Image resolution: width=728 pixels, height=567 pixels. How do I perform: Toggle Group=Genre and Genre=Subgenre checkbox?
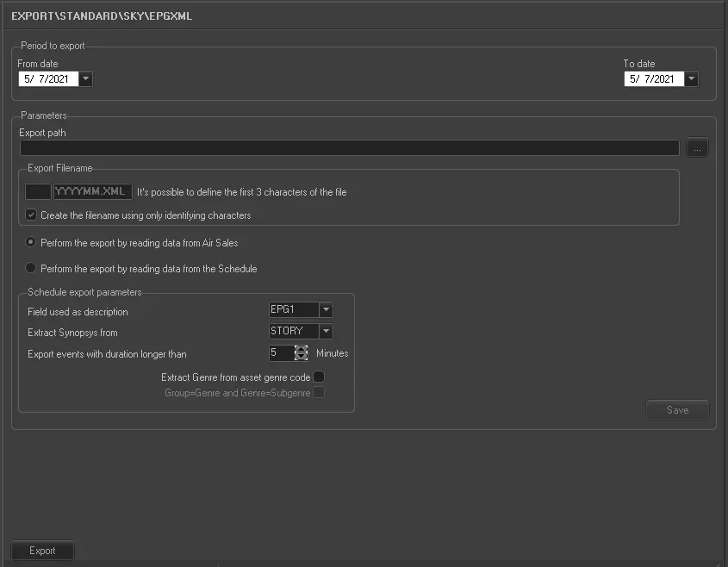click(319, 393)
